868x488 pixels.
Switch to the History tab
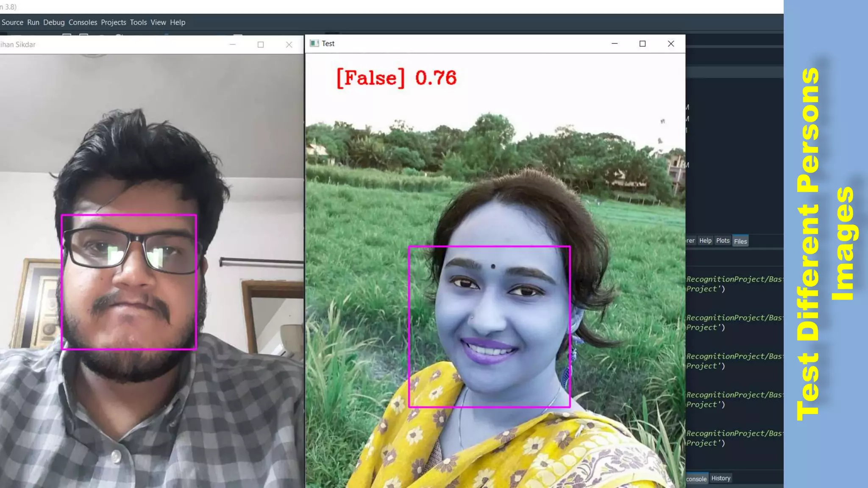click(x=721, y=478)
